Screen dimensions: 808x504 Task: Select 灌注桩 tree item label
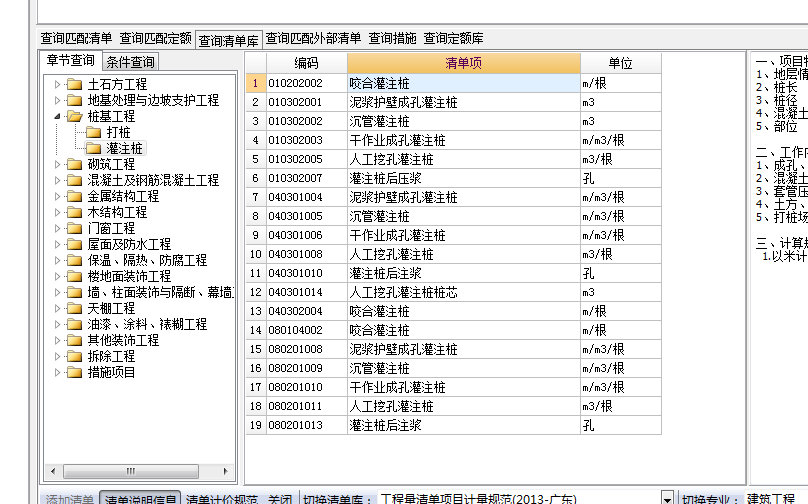[x=125, y=148]
